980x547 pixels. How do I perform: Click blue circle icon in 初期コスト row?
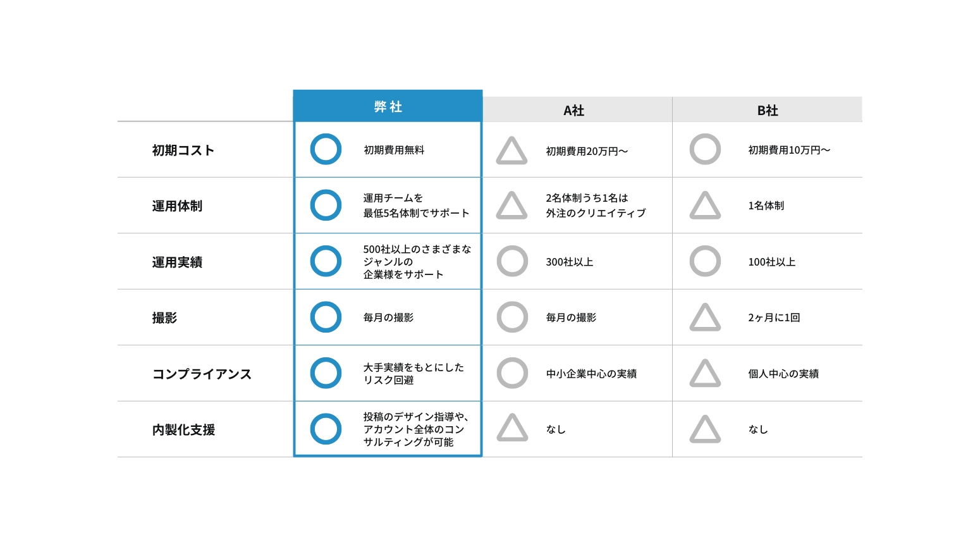pyautogui.click(x=326, y=149)
